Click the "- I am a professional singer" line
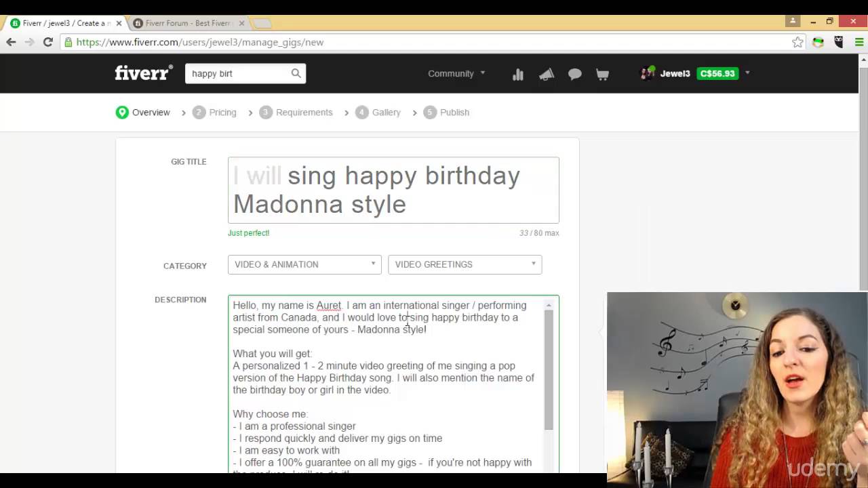 tap(294, 426)
